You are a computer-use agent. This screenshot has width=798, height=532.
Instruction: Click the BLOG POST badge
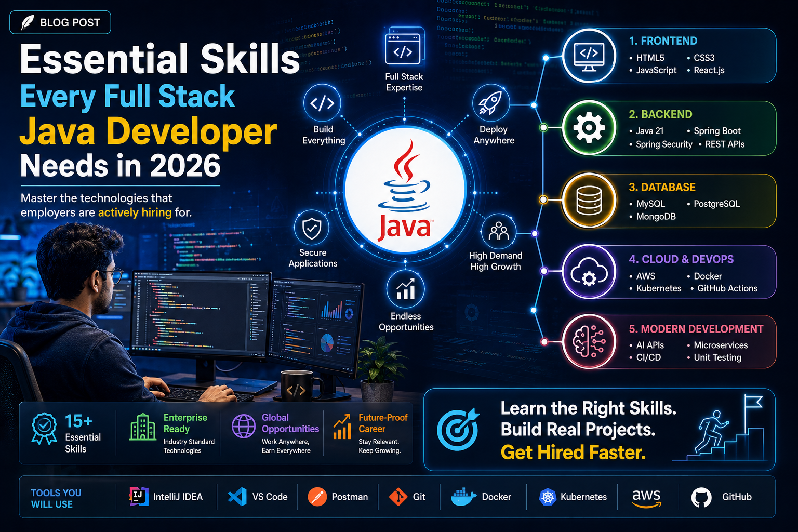tap(60, 22)
